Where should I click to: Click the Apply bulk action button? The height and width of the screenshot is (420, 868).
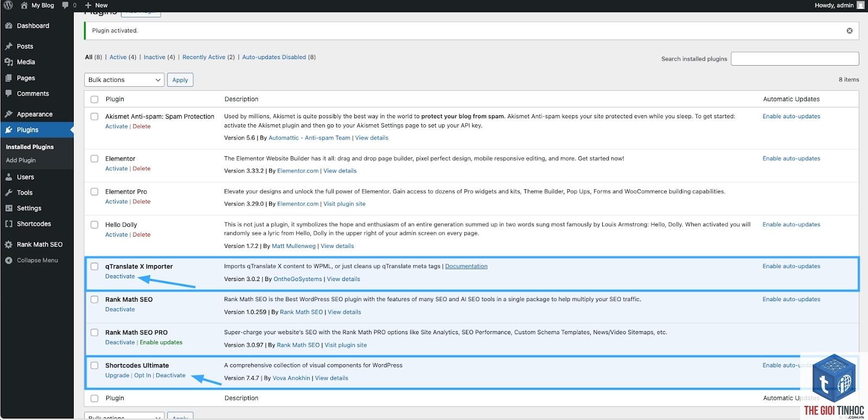pyautogui.click(x=180, y=80)
